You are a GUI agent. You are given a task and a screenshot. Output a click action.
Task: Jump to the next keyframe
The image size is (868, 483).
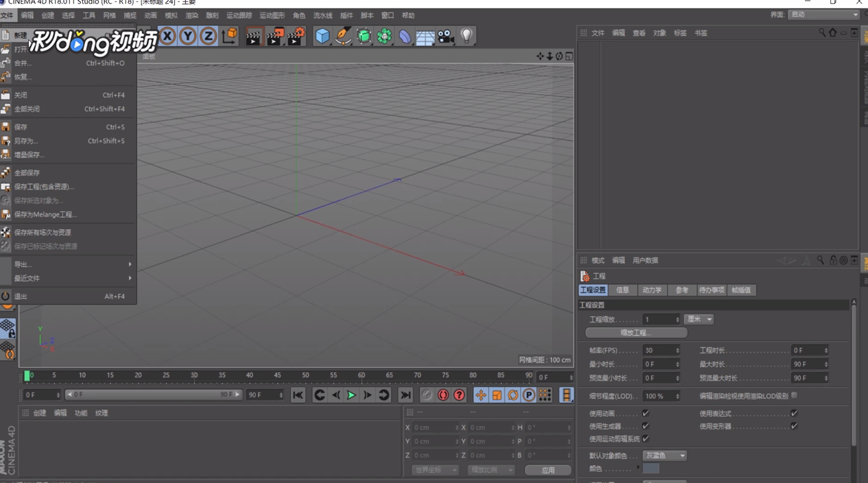tap(384, 395)
